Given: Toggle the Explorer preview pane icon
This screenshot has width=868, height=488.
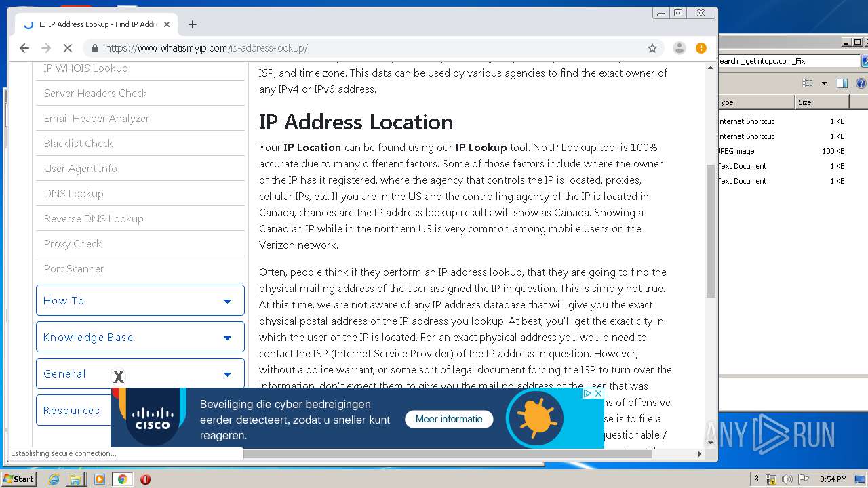Looking at the screenshot, I should click(842, 83).
